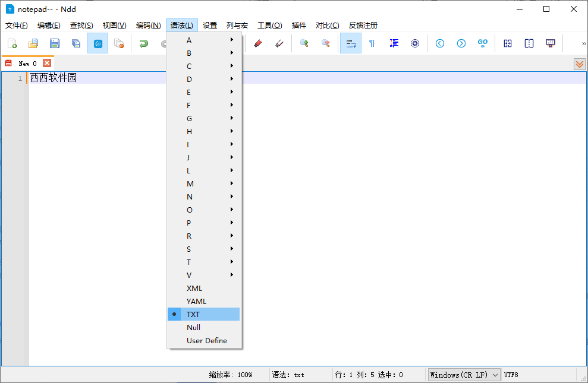Click the red file icon on the New 0 tab
The width and height of the screenshot is (588, 383).
[8, 64]
